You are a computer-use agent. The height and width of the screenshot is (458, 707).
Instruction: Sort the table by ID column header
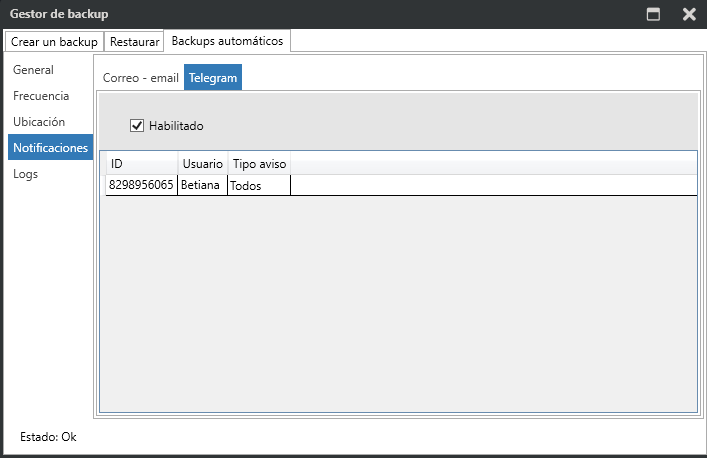click(141, 163)
